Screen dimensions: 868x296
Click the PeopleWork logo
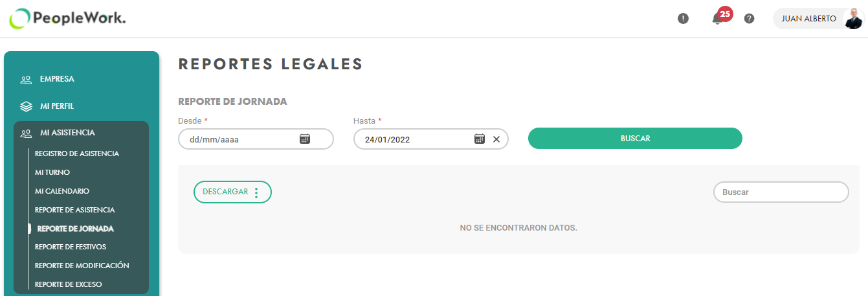point(68,18)
